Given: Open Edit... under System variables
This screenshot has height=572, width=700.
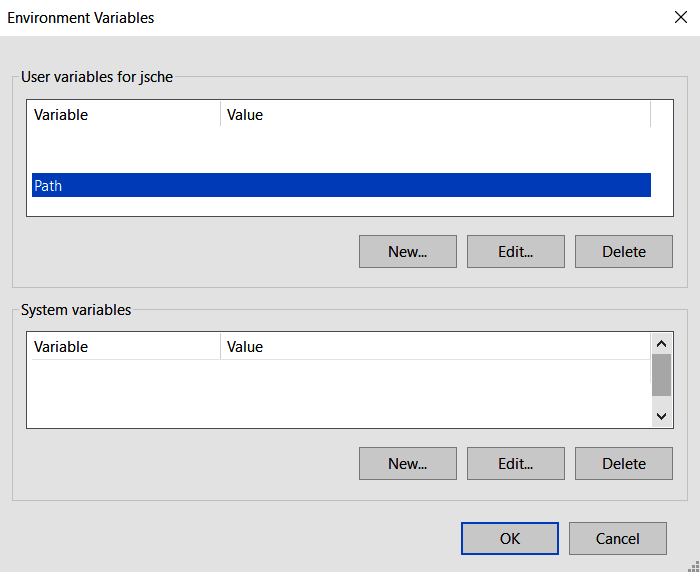Looking at the screenshot, I should point(515,464).
